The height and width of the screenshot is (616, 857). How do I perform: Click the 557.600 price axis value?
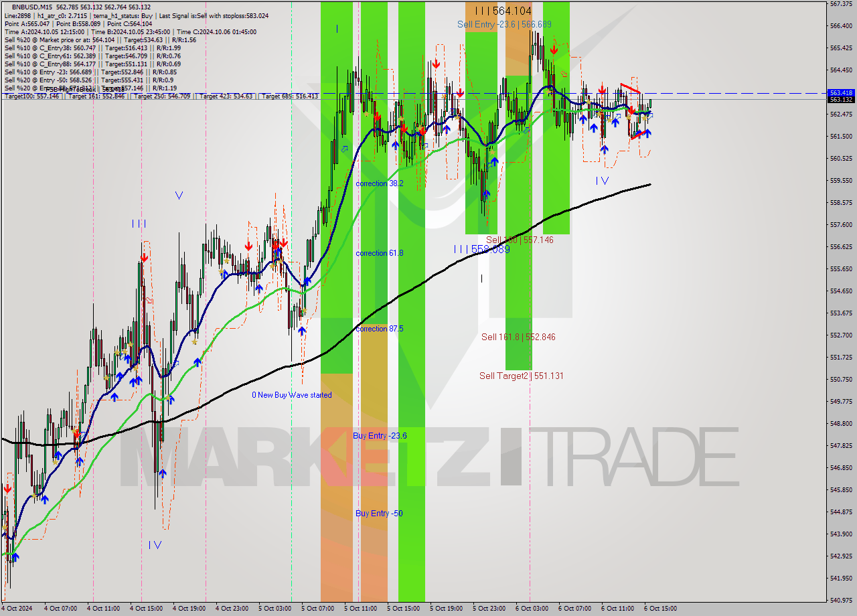[841, 224]
